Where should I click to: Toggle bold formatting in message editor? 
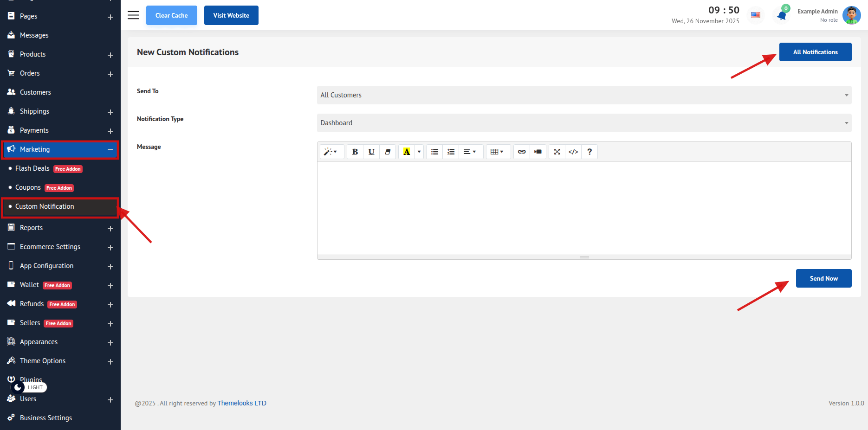click(355, 152)
